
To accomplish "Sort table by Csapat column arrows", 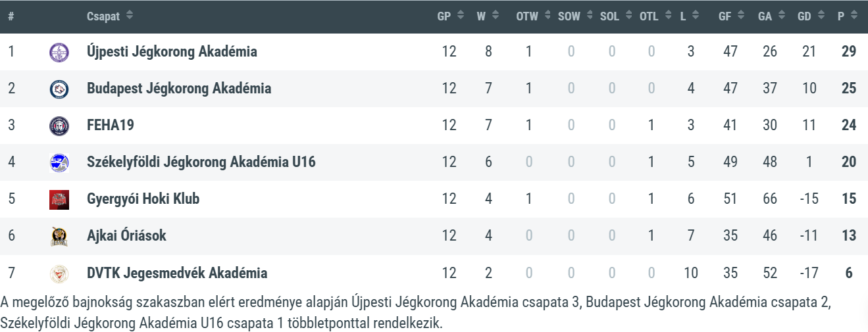I will 130,16.
